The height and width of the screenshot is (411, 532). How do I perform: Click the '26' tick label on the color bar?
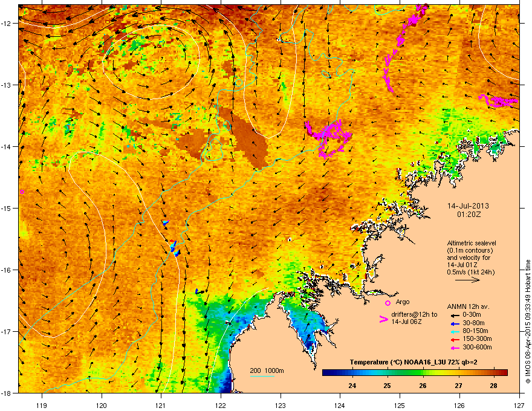[x=423, y=386]
